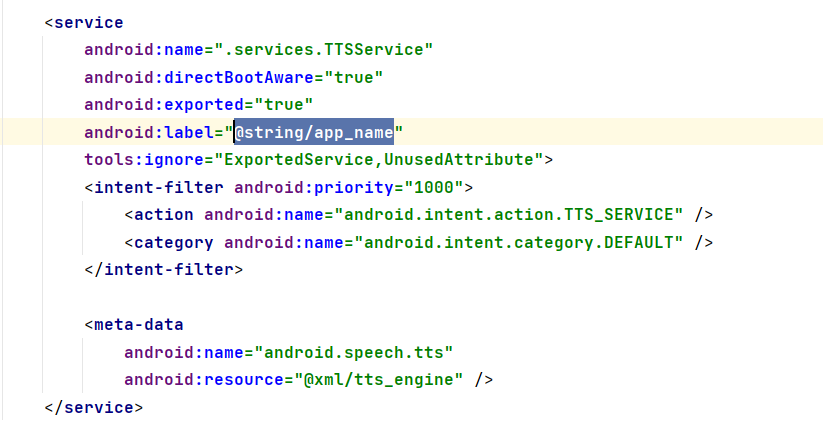Screen dimensions: 823x423
Task: Click the category tag
Action: (x=169, y=242)
